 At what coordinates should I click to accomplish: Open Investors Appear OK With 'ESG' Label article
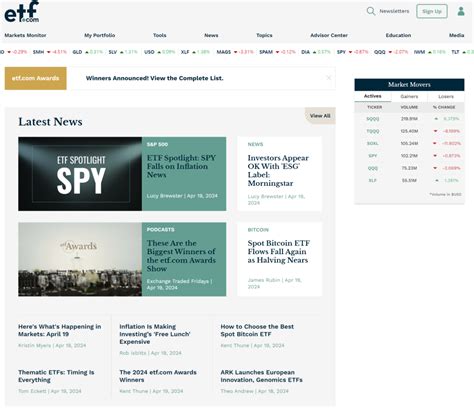coord(278,171)
